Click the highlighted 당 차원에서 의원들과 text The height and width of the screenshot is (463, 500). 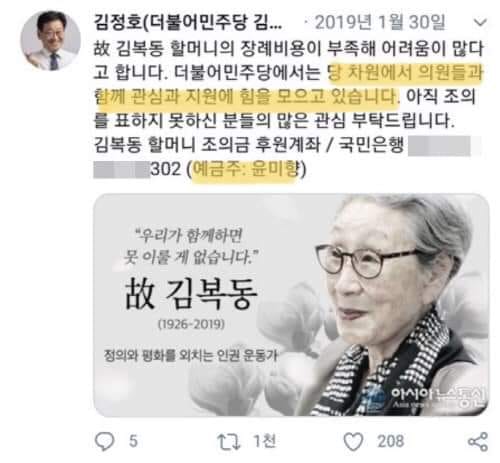coord(406,73)
